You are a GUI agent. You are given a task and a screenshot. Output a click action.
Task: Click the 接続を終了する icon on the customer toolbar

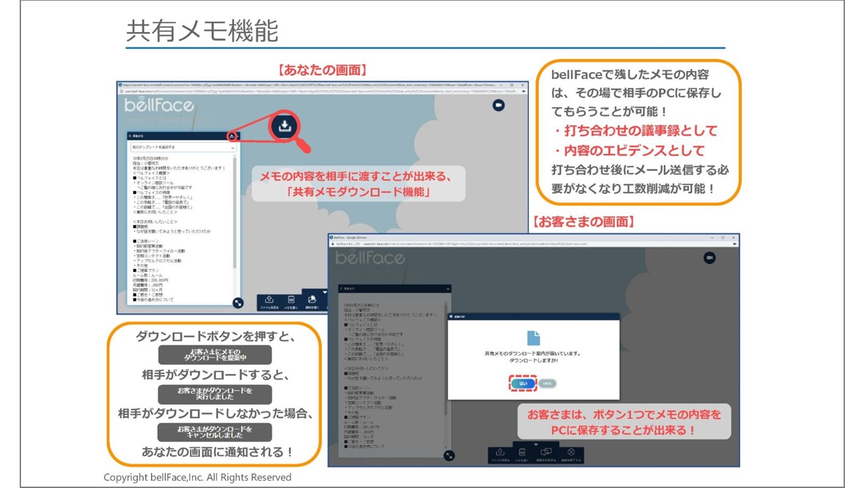[x=571, y=452]
